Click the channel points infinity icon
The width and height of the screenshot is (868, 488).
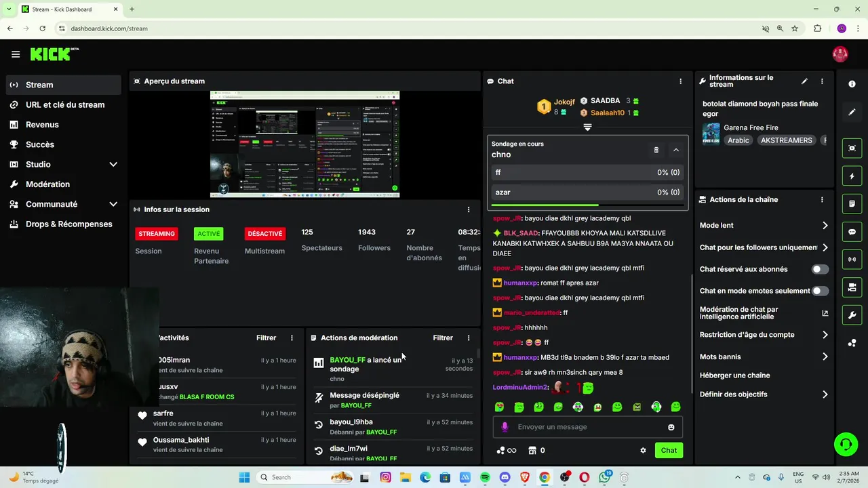coord(507,450)
